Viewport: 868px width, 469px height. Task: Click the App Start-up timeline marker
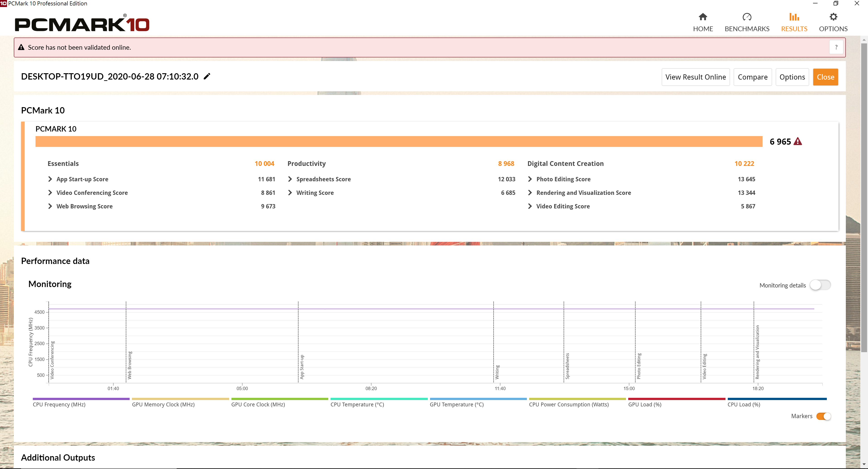(302, 367)
